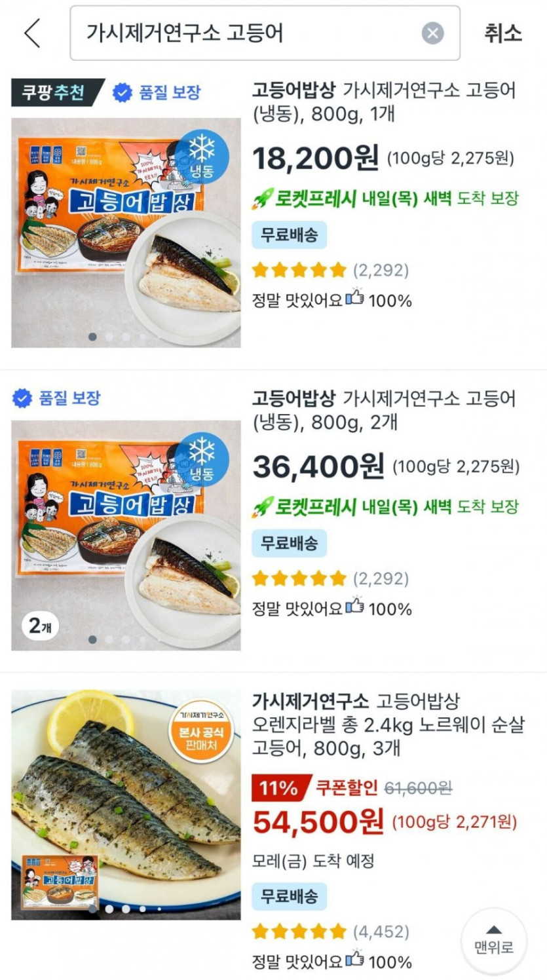547x980 pixels.
Task: Tap the 맨위로 scroll-to-top button
Action: tap(494, 940)
